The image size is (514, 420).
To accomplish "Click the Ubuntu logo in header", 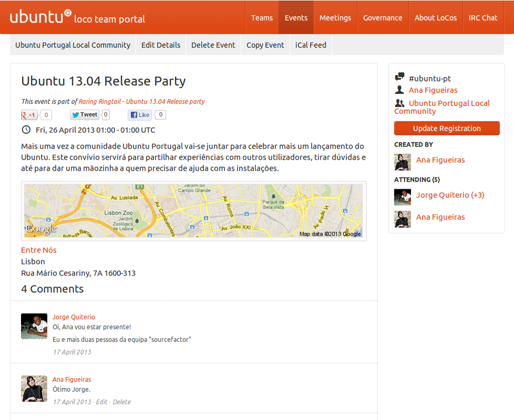I will coord(40,17).
